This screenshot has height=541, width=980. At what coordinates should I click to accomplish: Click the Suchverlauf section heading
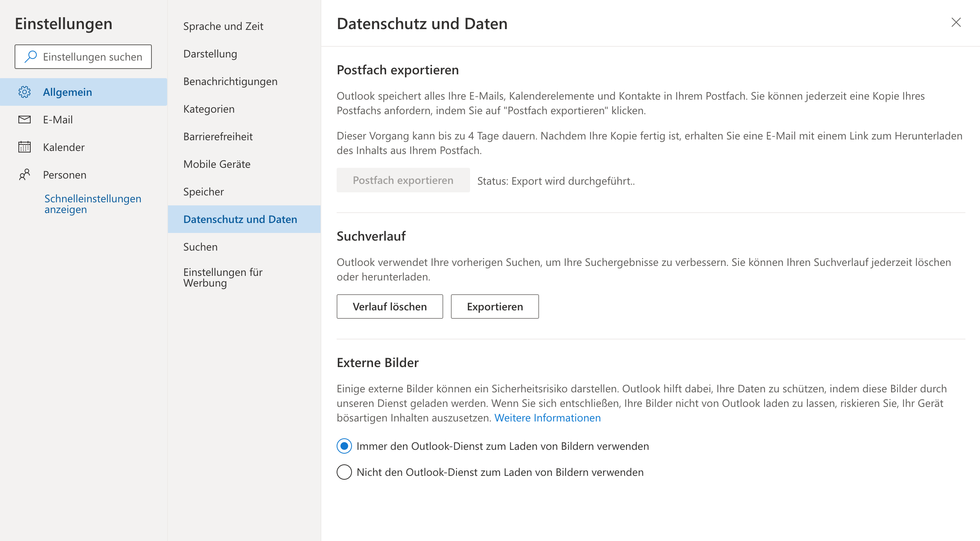coord(371,236)
